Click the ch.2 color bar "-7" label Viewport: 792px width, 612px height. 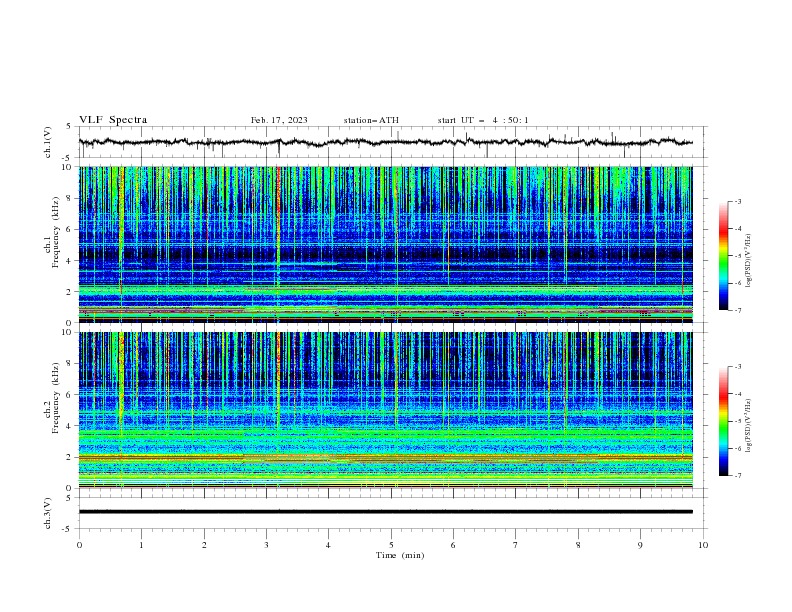pyautogui.click(x=737, y=475)
